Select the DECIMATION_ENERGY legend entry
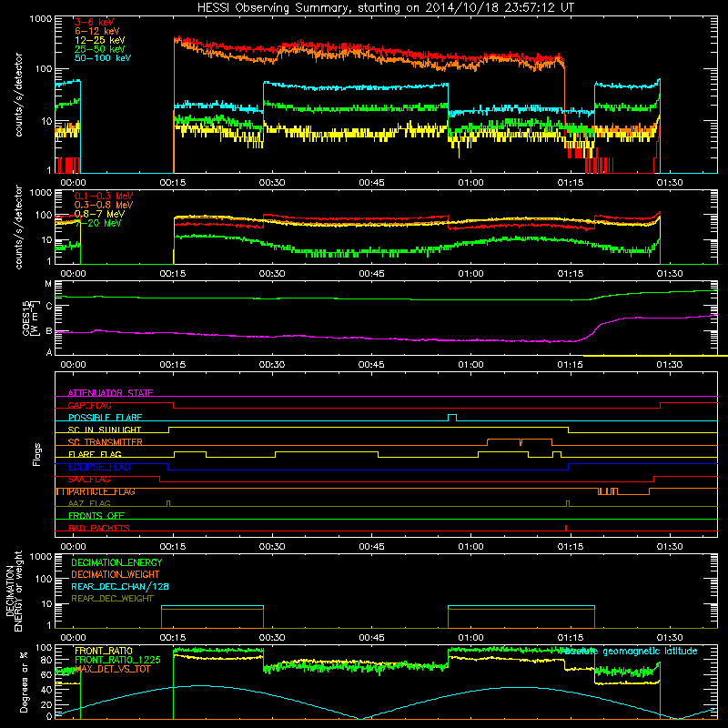 tap(116, 562)
